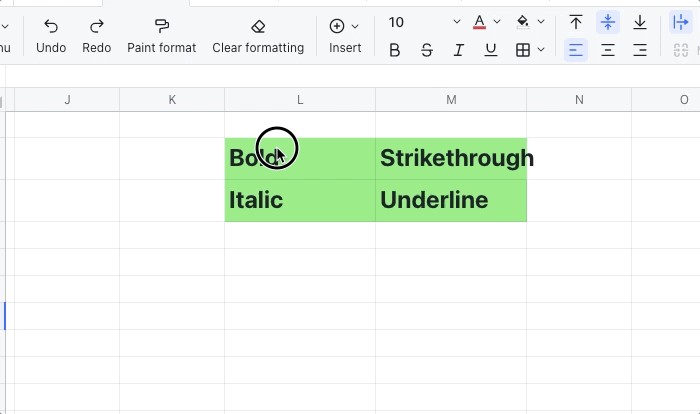Clear formatting with the eraser icon

point(258,35)
